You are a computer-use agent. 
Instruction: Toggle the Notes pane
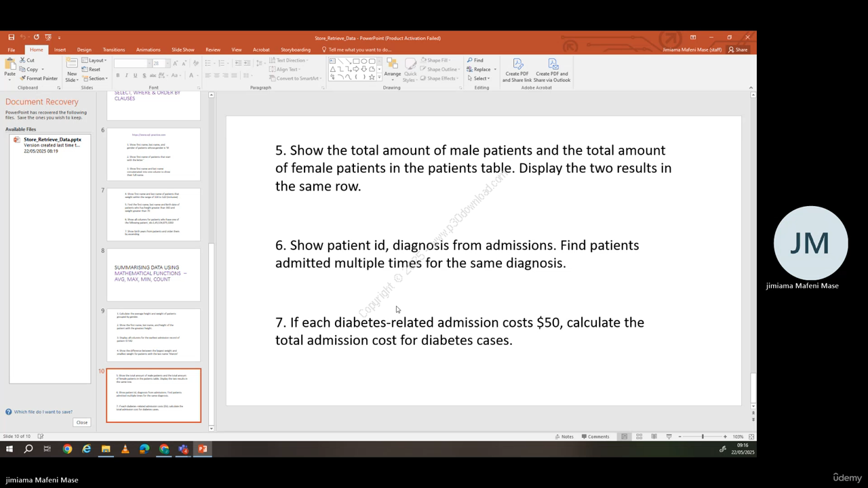(564, 436)
